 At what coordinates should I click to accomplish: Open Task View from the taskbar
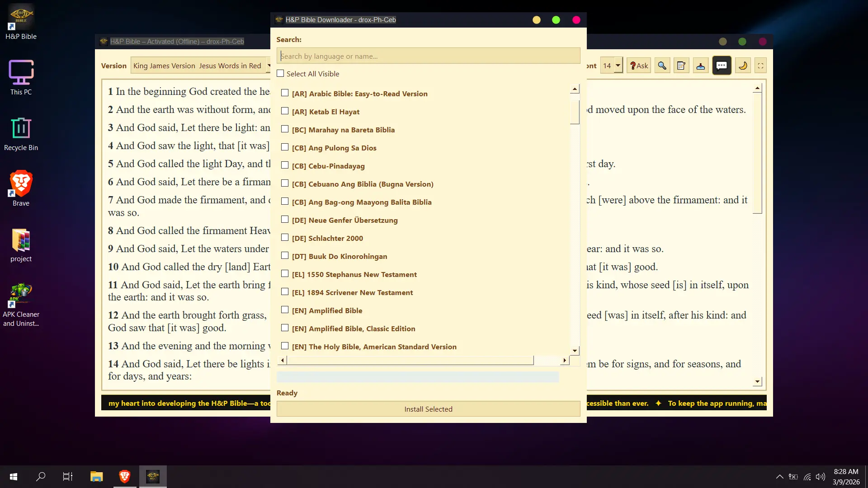coord(68,477)
